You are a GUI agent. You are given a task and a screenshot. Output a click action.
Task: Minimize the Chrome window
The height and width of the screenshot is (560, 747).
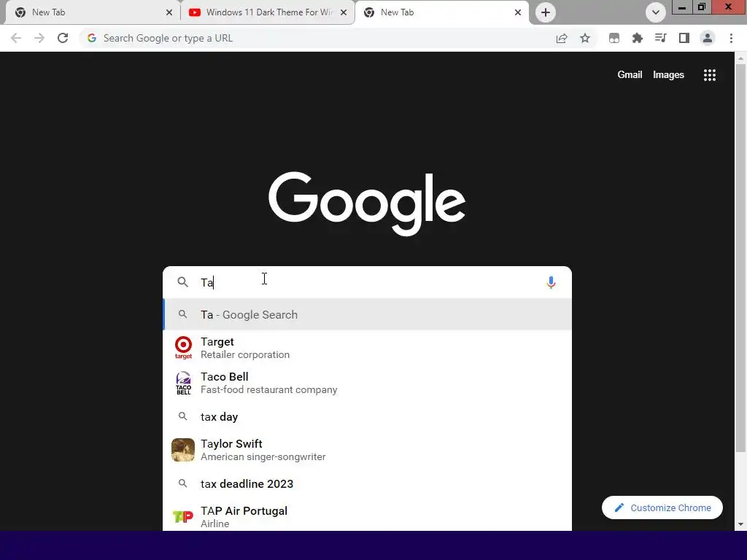point(682,7)
